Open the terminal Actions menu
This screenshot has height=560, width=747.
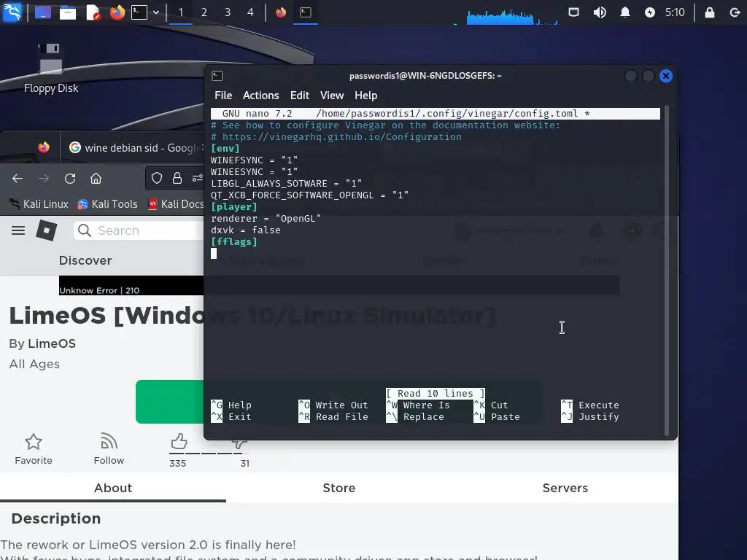tap(260, 96)
